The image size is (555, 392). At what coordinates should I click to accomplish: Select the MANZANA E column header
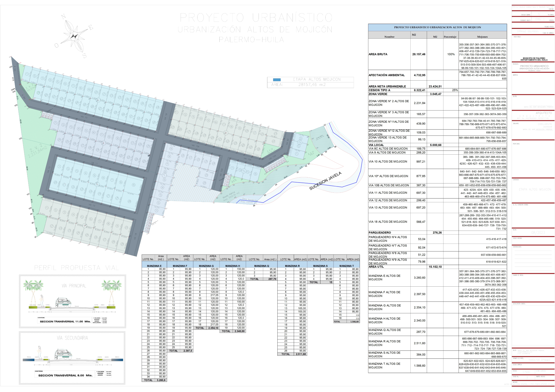[154, 266]
